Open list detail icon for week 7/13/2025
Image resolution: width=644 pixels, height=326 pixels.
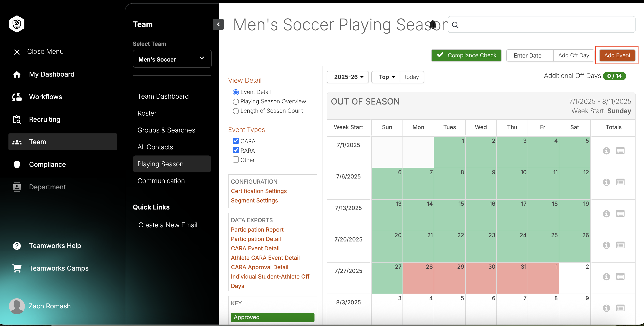[620, 214]
